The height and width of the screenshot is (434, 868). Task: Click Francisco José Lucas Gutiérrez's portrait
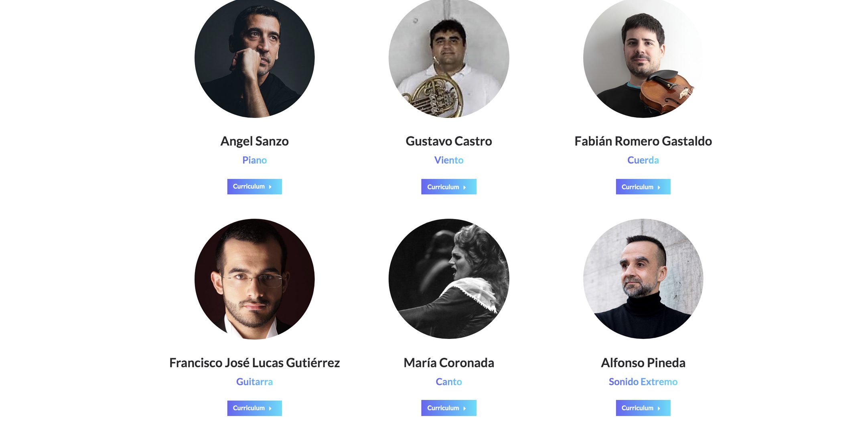(254, 279)
